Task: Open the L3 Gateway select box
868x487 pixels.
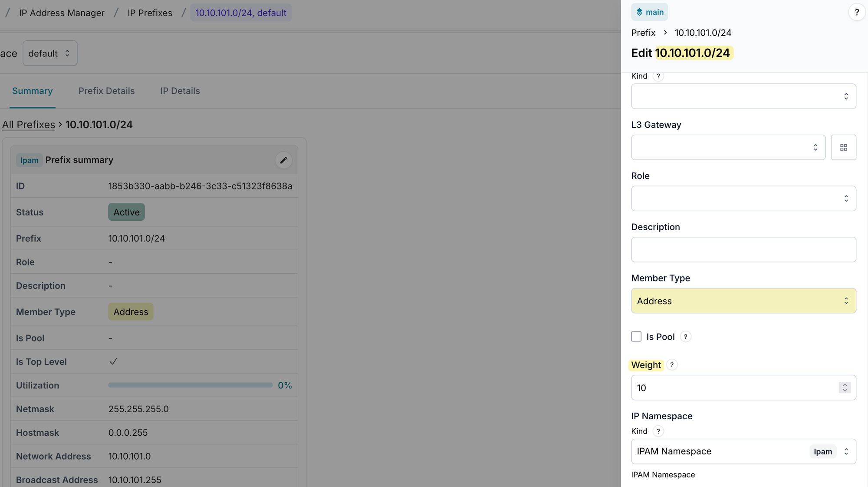Action: (x=728, y=148)
